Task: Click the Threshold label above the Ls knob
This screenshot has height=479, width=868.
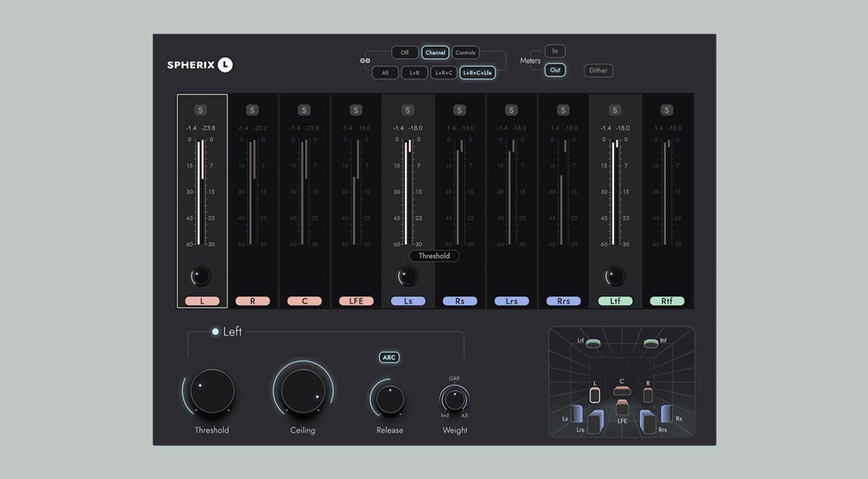Action: pos(434,256)
